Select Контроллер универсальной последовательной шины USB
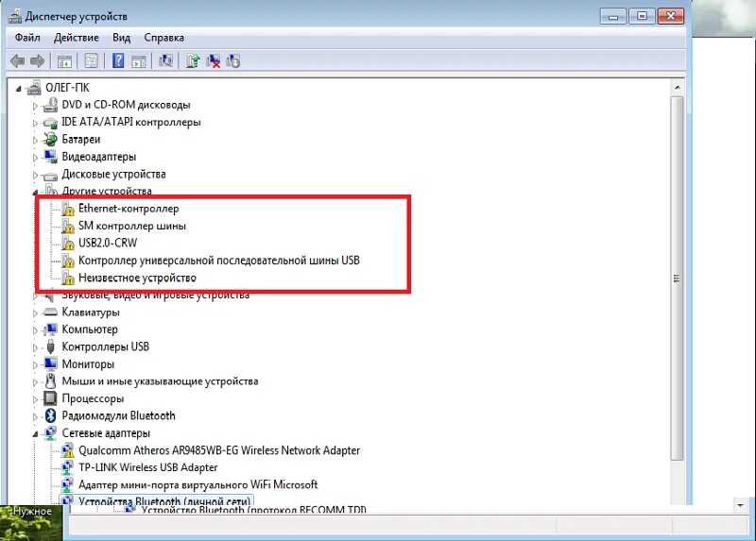Viewport: 756px width, 541px height. (219, 261)
